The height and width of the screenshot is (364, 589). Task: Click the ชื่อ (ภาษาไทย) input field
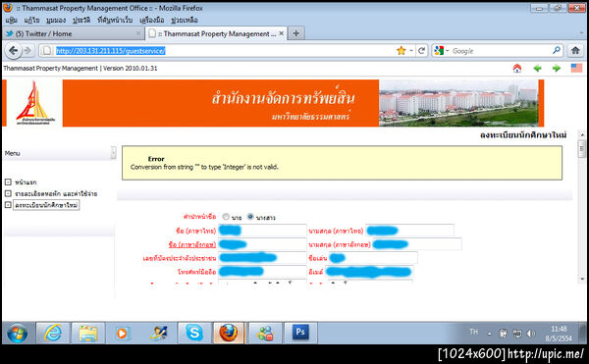[262, 230]
